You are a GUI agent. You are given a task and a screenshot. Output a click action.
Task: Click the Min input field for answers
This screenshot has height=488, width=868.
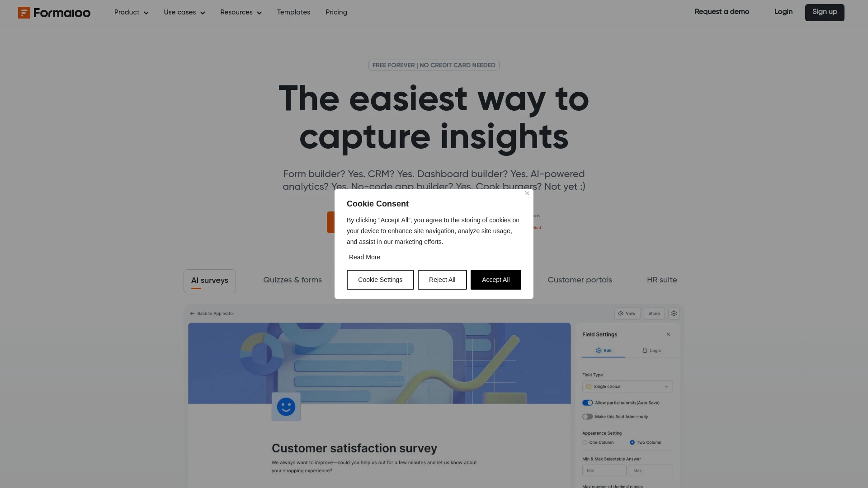point(604,470)
